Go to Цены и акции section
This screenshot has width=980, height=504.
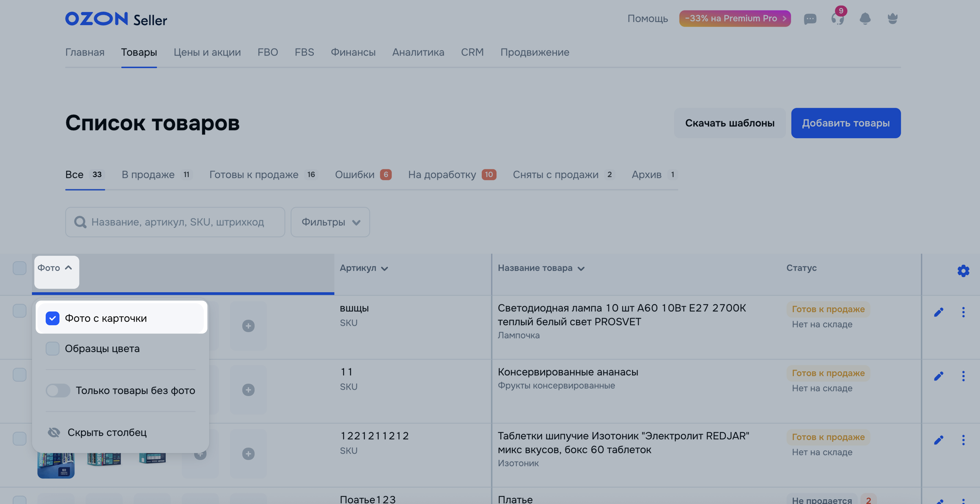pyautogui.click(x=207, y=52)
